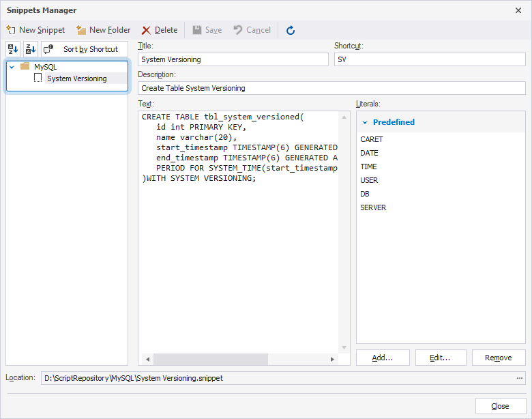Click the id int PRIMARY KEY line
Image resolution: width=532 pixels, height=419 pixels.
pos(201,127)
